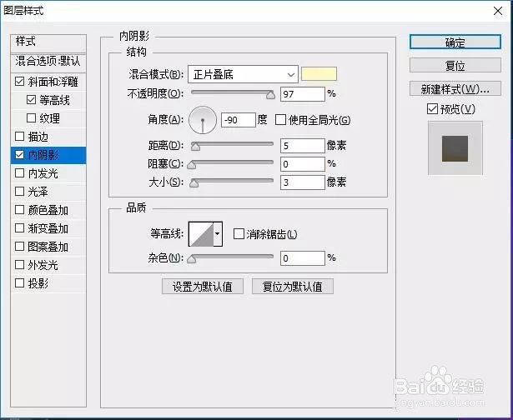Enable the 图案叠加 checkbox
The height and width of the screenshot is (420, 513).
[x=20, y=246]
